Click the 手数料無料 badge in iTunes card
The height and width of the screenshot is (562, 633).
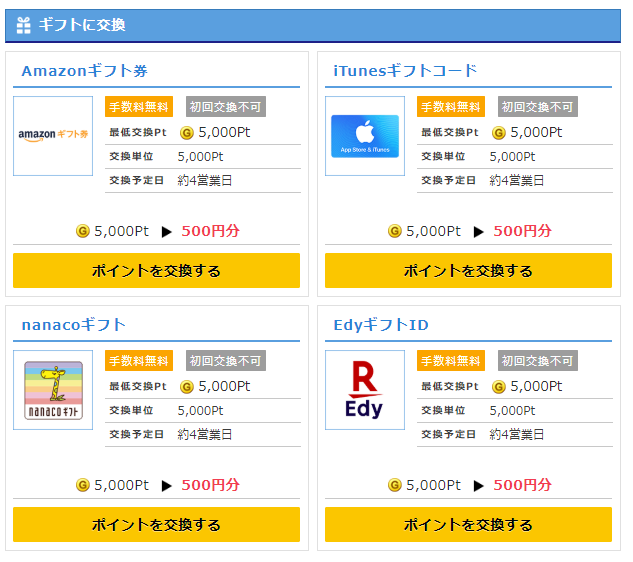click(451, 107)
